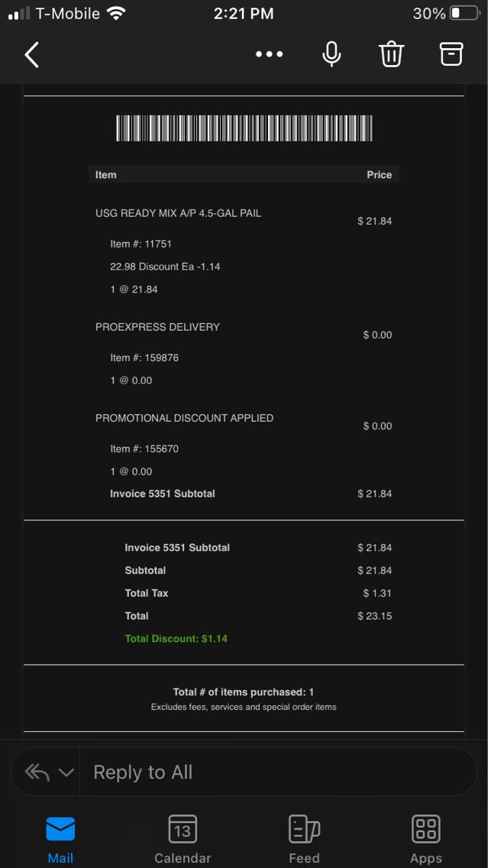Tap the back arrow to exit email
The height and width of the screenshot is (868, 488).
(32, 55)
